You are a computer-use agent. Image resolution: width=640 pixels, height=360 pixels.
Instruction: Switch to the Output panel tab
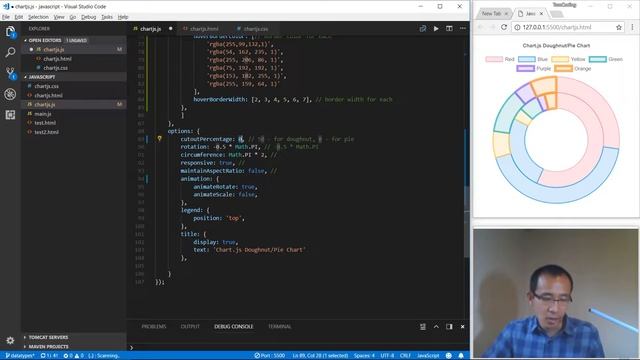click(x=190, y=327)
